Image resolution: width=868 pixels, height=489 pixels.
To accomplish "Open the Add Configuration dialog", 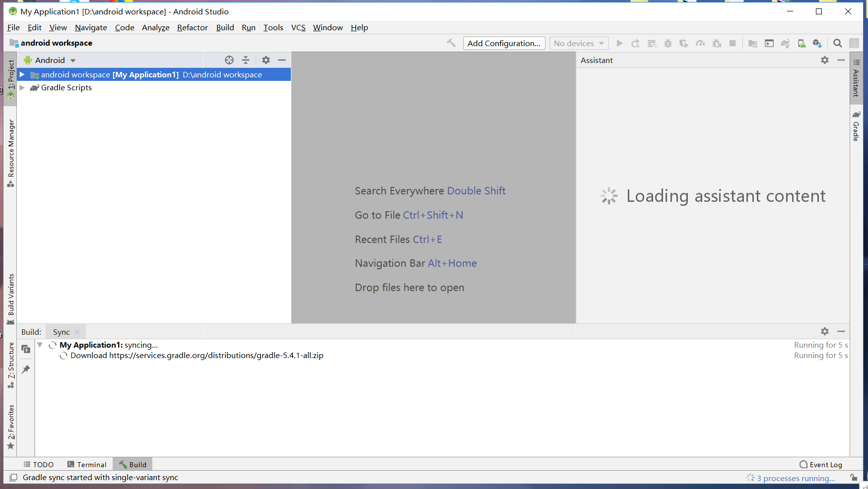I will [504, 43].
